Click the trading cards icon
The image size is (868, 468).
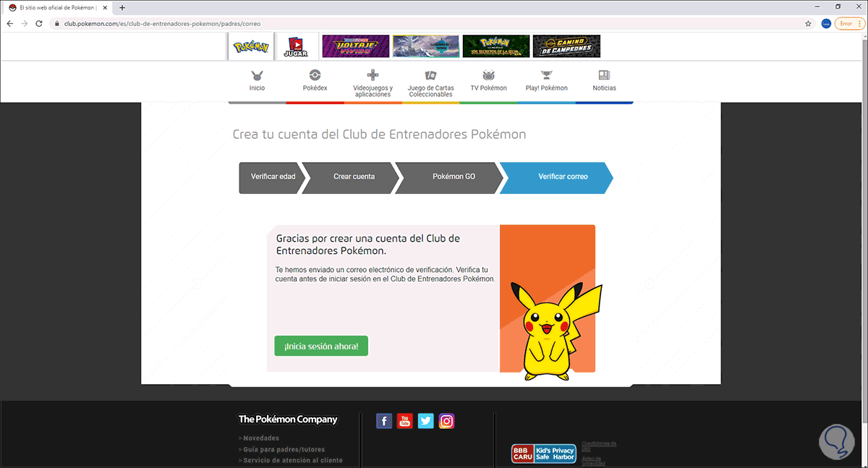pyautogui.click(x=430, y=75)
